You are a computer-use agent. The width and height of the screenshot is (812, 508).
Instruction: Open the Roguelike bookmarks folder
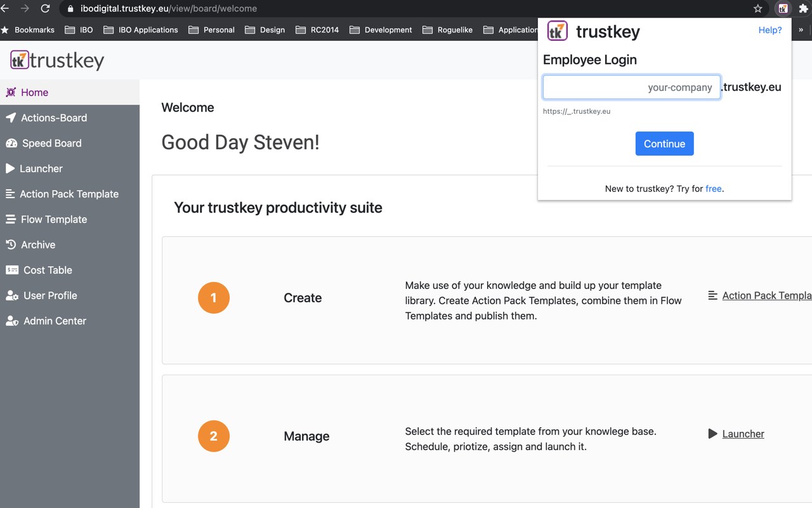tap(447, 30)
